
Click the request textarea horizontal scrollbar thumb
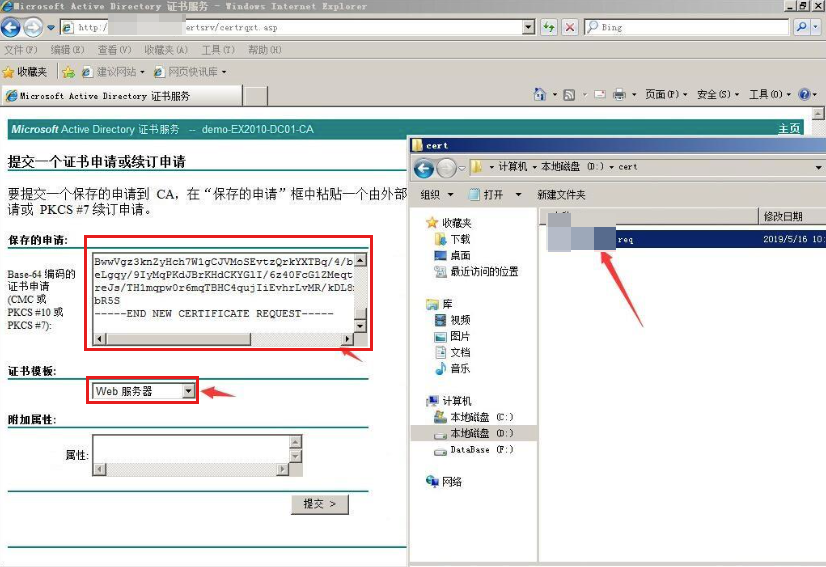coord(179,339)
